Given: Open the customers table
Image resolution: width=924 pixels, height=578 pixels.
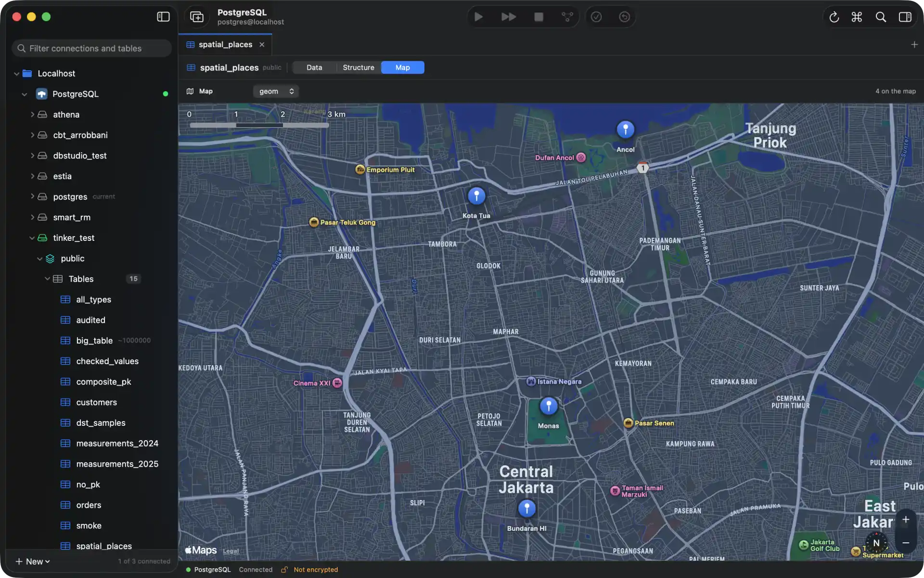Looking at the screenshot, I should 96,402.
